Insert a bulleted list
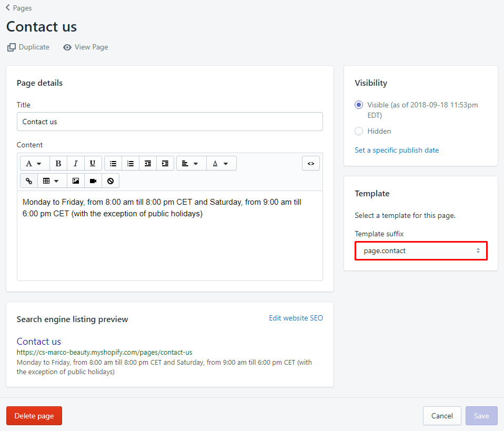 [x=113, y=163]
